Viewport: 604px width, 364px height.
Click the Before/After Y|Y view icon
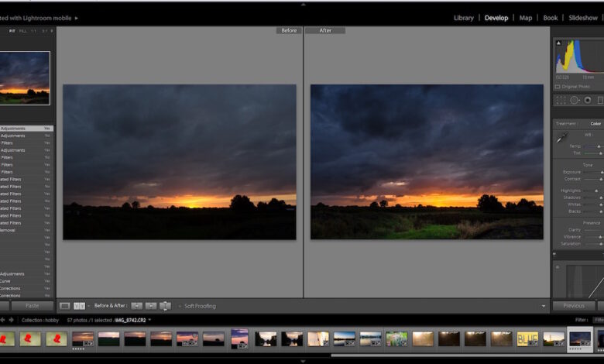click(x=79, y=306)
